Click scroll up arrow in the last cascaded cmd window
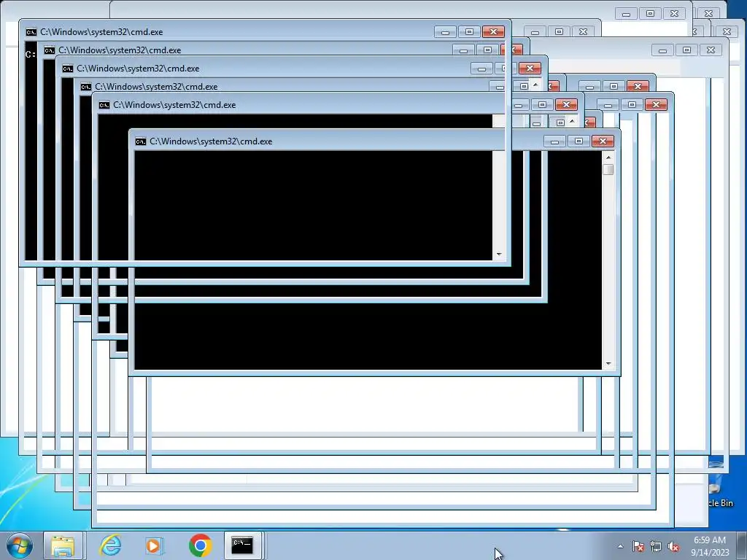 point(608,157)
